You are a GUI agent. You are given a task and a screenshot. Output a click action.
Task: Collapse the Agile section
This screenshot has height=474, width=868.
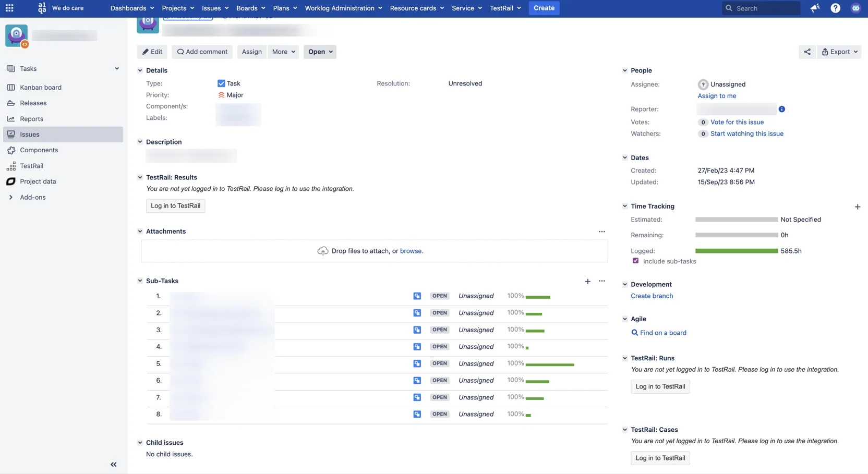(624, 319)
